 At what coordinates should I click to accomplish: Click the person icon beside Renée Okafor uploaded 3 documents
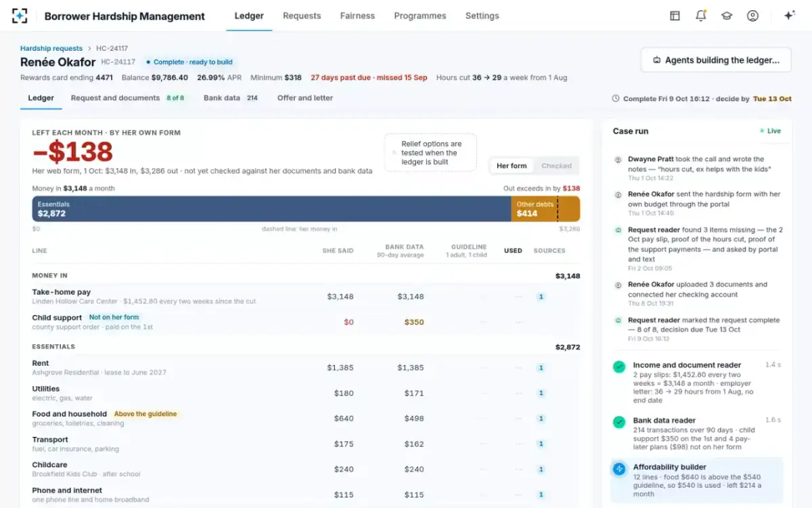pyautogui.click(x=618, y=285)
